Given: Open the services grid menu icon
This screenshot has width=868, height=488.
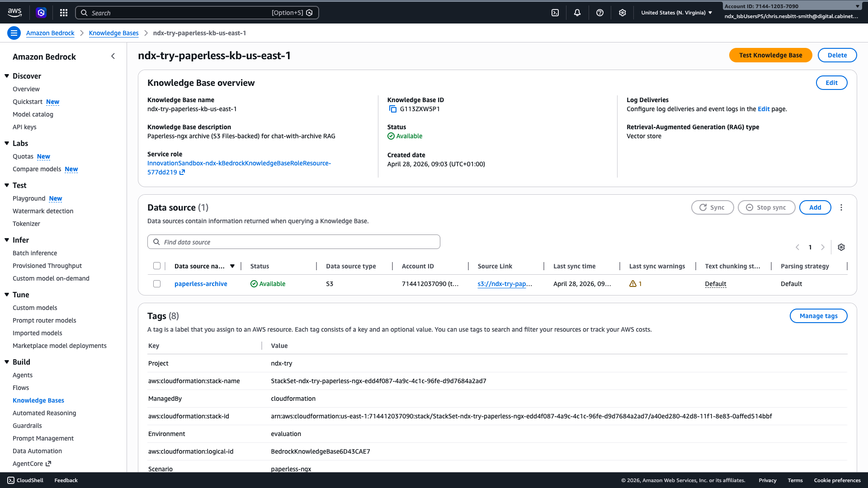Looking at the screenshot, I should point(64,13).
